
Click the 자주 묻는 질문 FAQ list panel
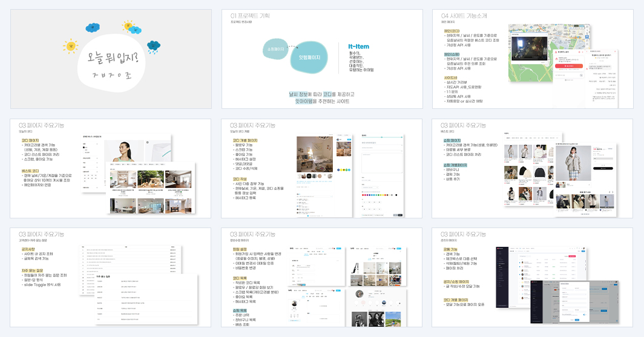146,299
